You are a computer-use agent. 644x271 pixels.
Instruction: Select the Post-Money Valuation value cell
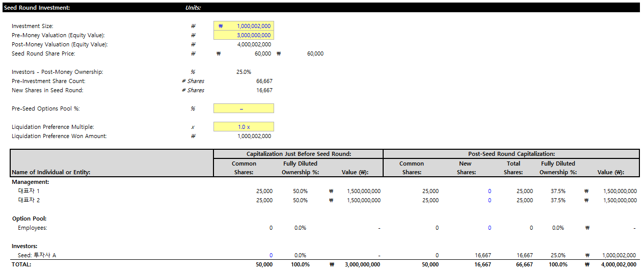click(x=254, y=44)
